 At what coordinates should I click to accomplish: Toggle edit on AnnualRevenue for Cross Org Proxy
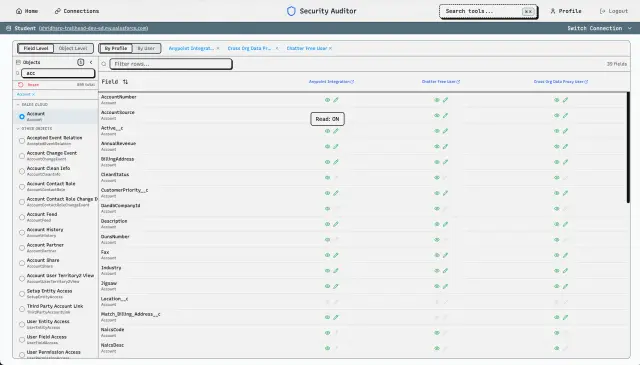tap(565, 147)
